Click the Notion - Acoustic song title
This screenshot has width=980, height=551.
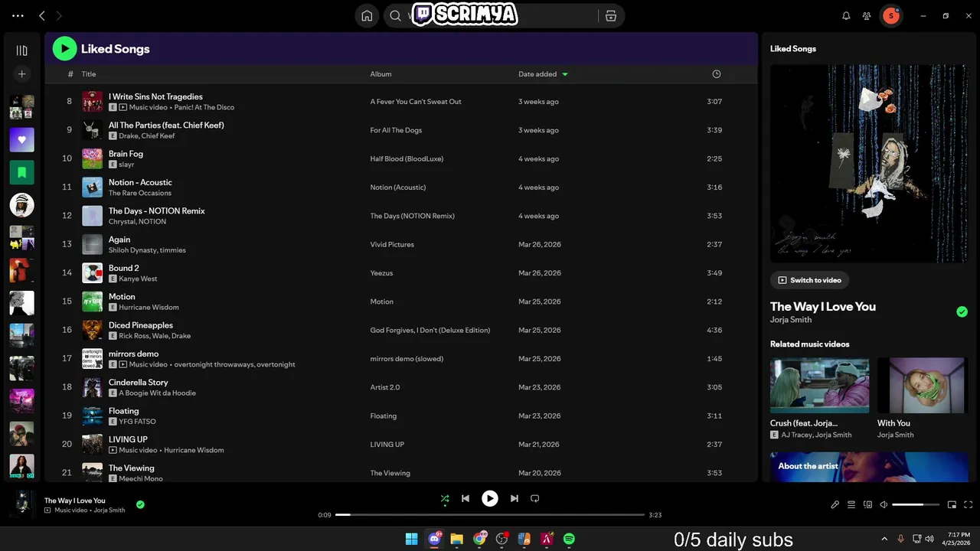point(140,182)
